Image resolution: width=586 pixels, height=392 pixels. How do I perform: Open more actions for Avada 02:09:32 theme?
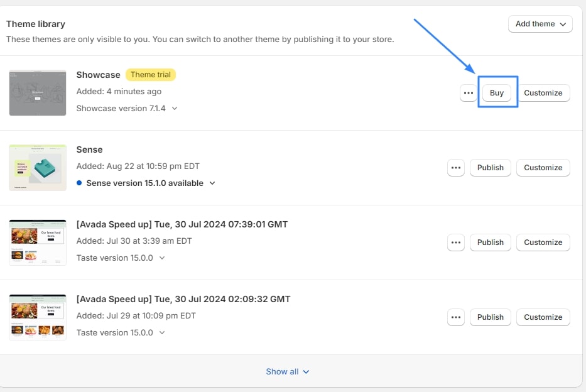tap(456, 317)
